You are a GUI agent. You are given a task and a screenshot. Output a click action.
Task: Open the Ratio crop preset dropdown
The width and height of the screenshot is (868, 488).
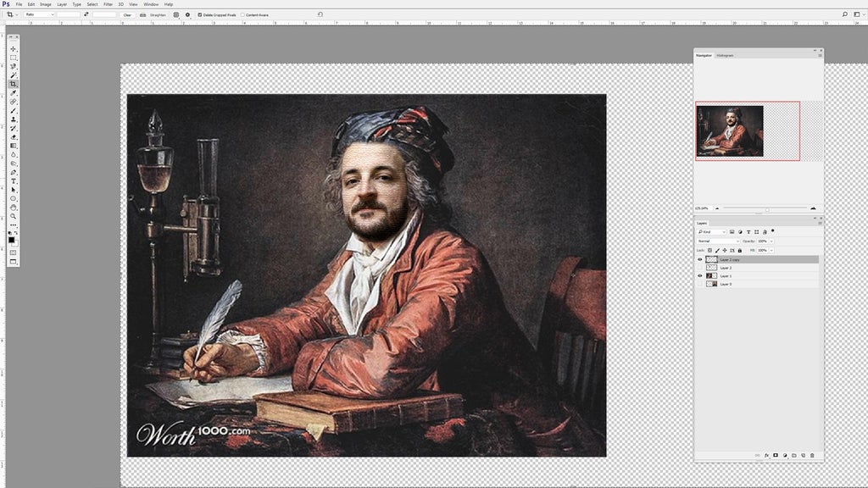(x=39, y=14)
